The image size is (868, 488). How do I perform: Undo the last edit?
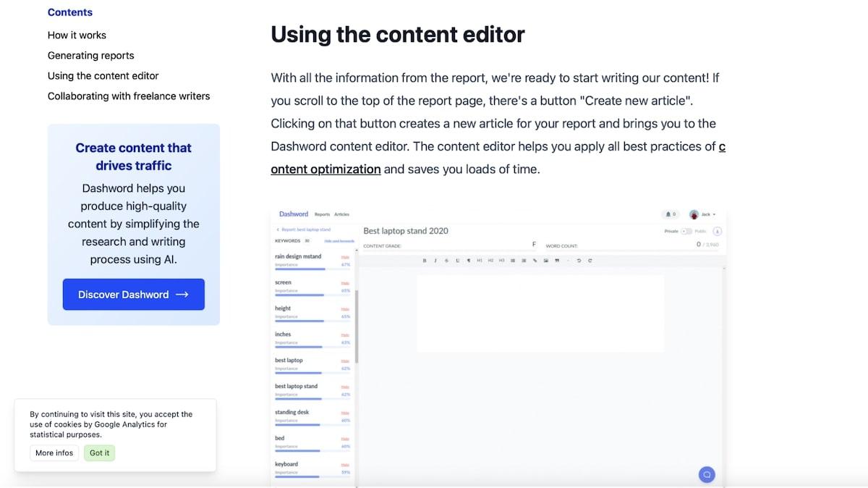coord(579,261)
